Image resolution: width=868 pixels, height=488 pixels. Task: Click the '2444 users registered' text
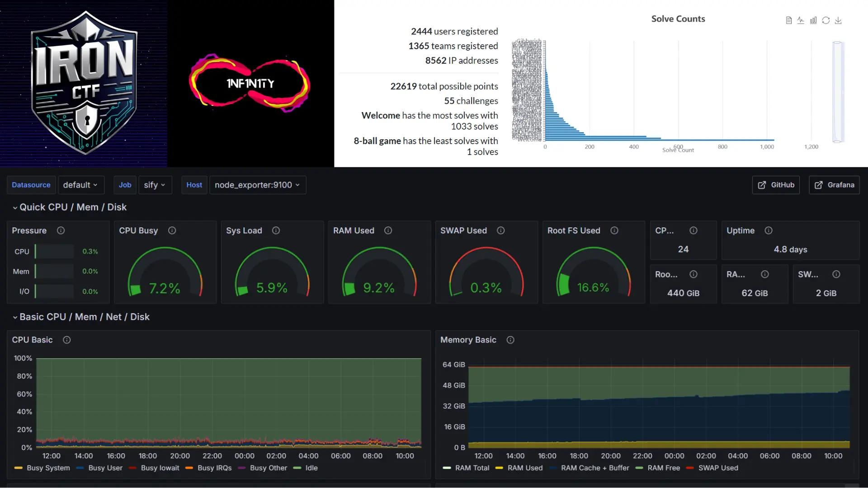coord(454,31)
